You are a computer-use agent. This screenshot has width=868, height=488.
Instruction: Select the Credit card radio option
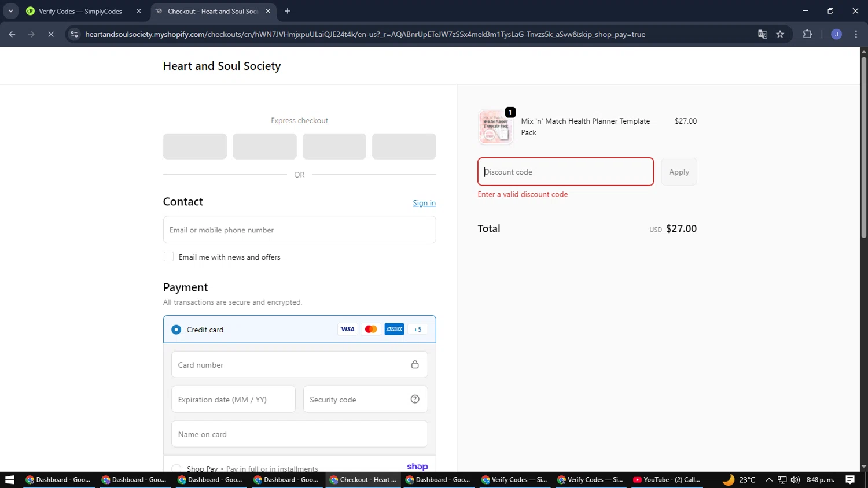coord(176,330)
